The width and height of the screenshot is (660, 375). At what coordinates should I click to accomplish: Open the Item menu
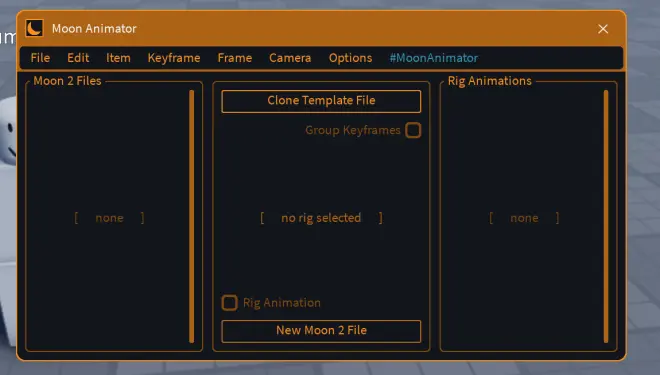[118, 58]
